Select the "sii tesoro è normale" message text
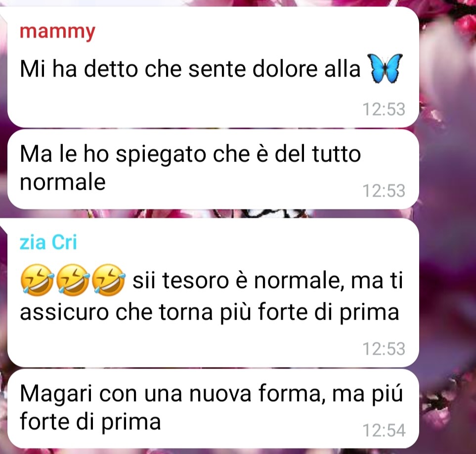This screenshot has height=454, width=476. click(211, 296)
